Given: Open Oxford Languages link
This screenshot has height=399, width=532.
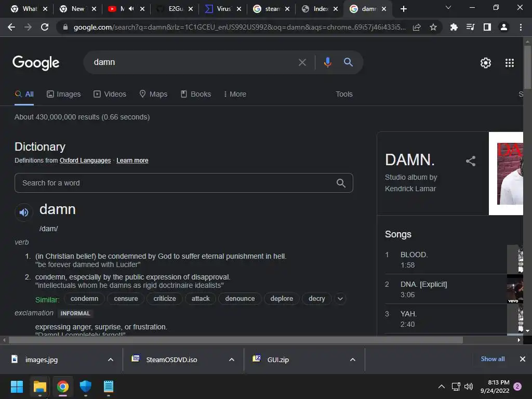Looking at the screenshot, I should tap(85, 161).
